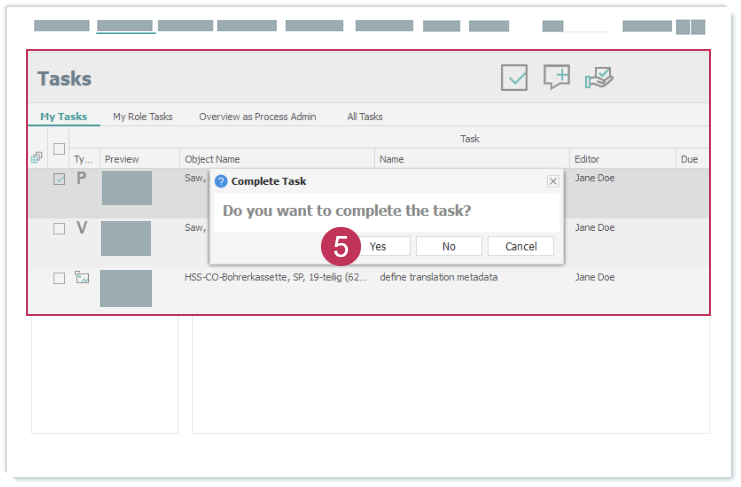
Task: Uncheck the first task row checkbox
Action: point(59,180)
